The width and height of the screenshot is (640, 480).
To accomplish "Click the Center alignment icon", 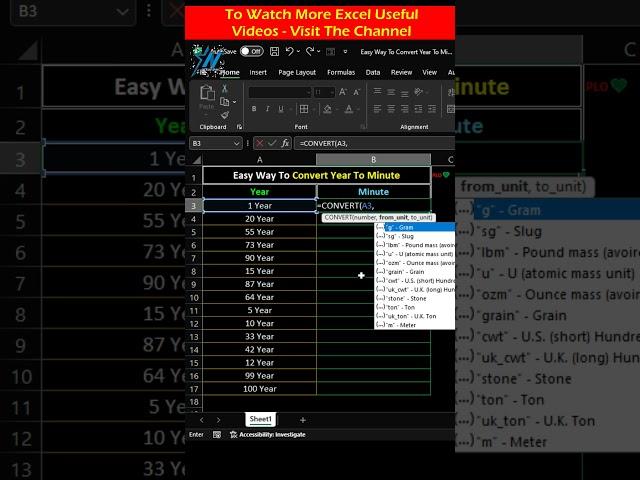I will point(391,109).
